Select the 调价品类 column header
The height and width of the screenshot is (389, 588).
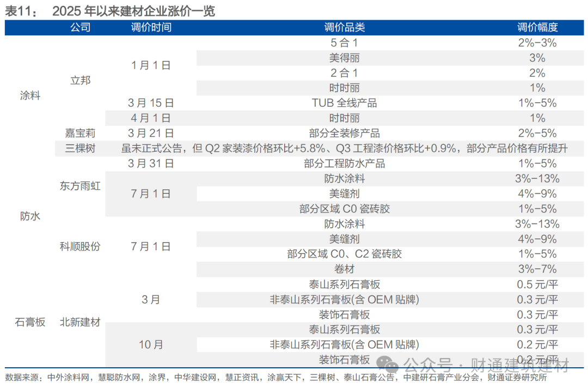pos(345,27)
